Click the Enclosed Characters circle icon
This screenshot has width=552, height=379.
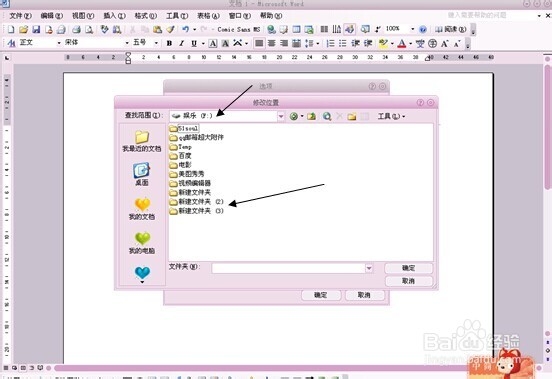[432, 44]
